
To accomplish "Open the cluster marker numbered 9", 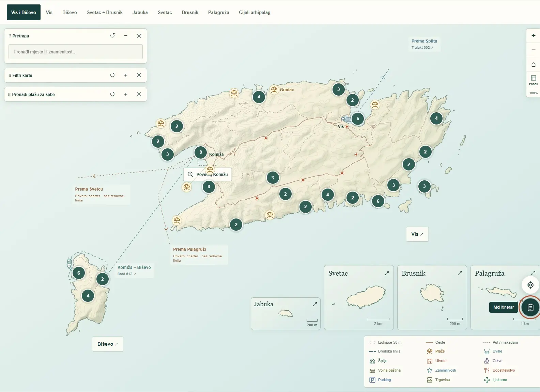I will (x=201, y=152).
